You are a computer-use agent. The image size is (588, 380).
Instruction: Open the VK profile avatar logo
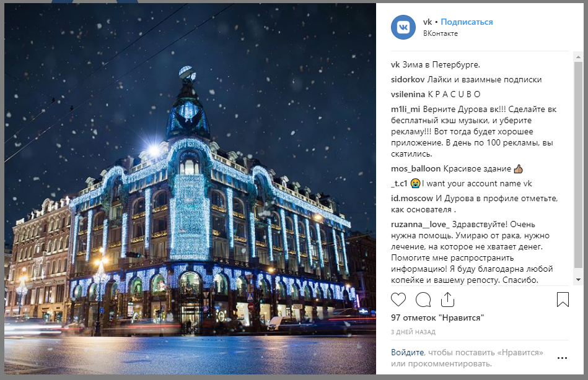[403, 27]
